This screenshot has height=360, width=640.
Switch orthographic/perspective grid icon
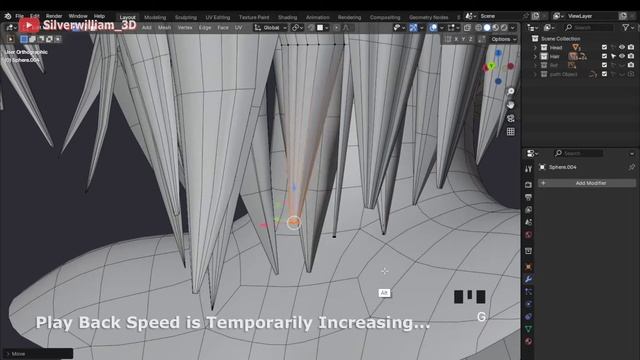511,132
